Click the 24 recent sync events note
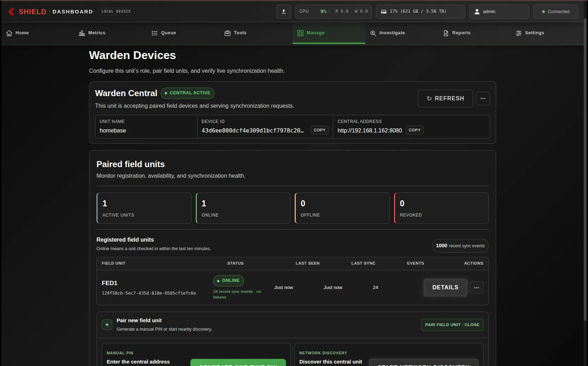588x366 pixels. (x=237, y=295)
